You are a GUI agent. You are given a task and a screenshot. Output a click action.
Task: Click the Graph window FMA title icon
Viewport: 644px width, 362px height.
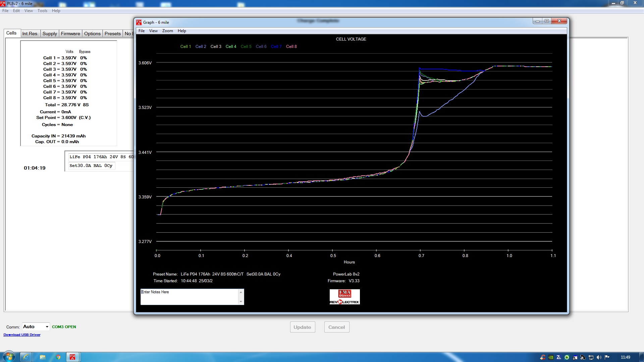coord(139,22)
